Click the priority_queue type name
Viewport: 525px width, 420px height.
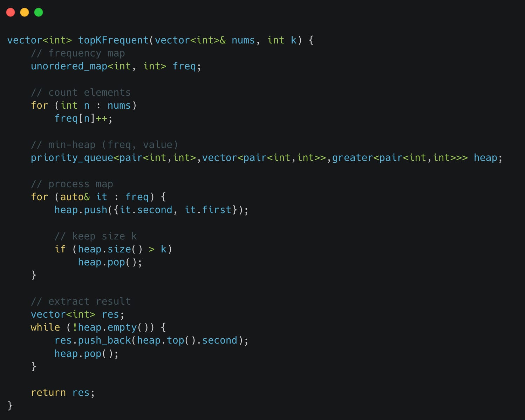pyautogui.click(x=72, y=158)
